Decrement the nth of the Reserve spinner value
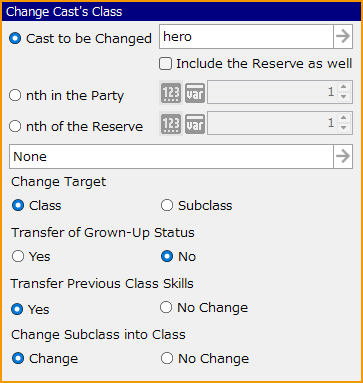Viewport: 363px width, 383px height. [344, 128]
